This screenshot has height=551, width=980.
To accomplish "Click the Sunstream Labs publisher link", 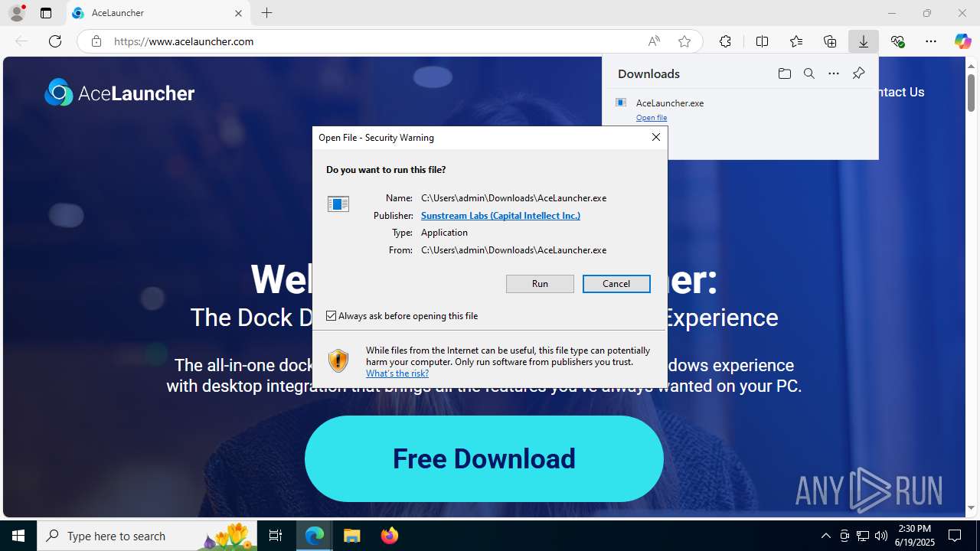I will click(501, 215).
